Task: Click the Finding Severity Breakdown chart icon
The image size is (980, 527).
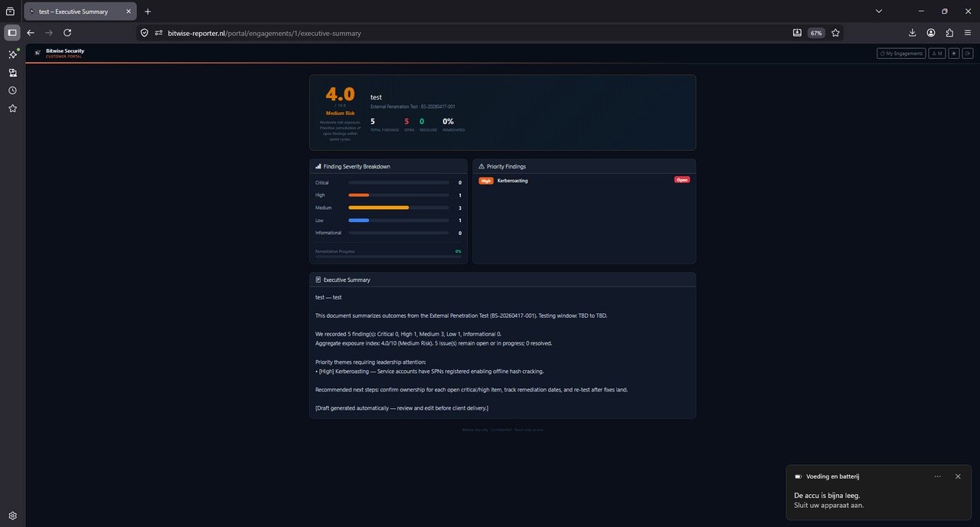Action: [x=318, y=166]
